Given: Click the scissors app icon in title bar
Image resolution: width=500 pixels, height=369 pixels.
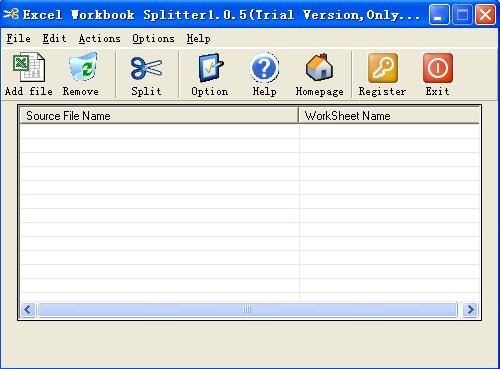Looking at the screenshot, I should (x=11, y=14).
